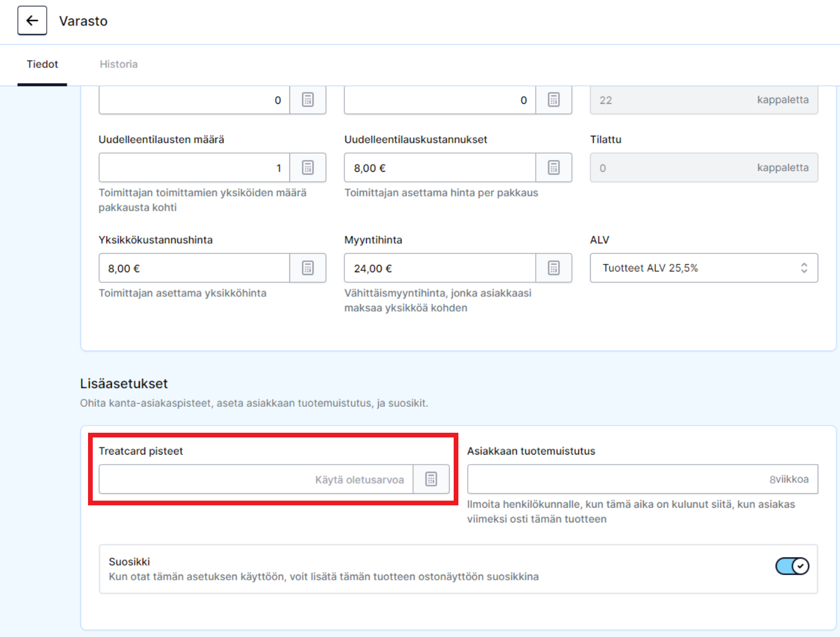Click calculator icon beside second 0 field
The image size is (840, 637).
click(x=554, y=100)
